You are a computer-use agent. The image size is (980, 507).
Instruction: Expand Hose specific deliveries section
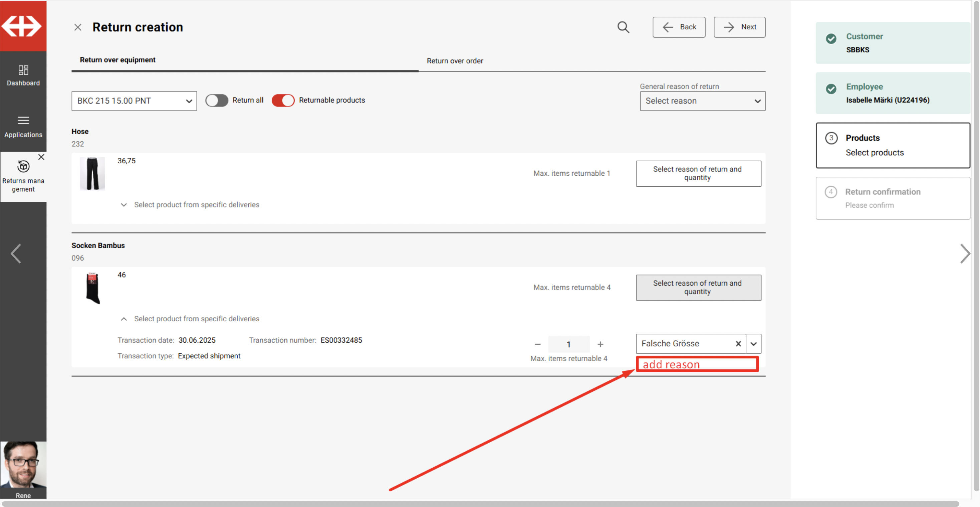pos(124,205)
